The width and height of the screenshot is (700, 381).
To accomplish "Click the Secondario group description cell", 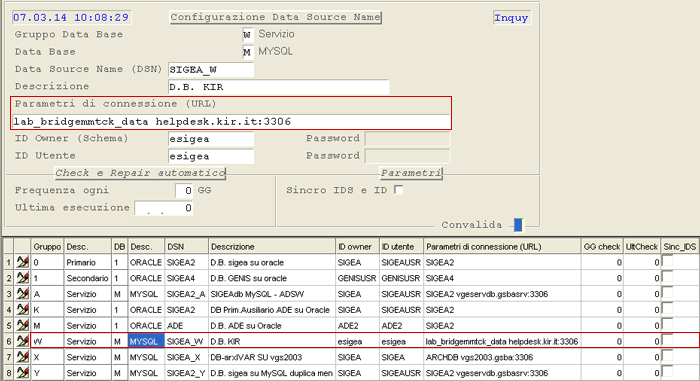I will click(88, 278).
